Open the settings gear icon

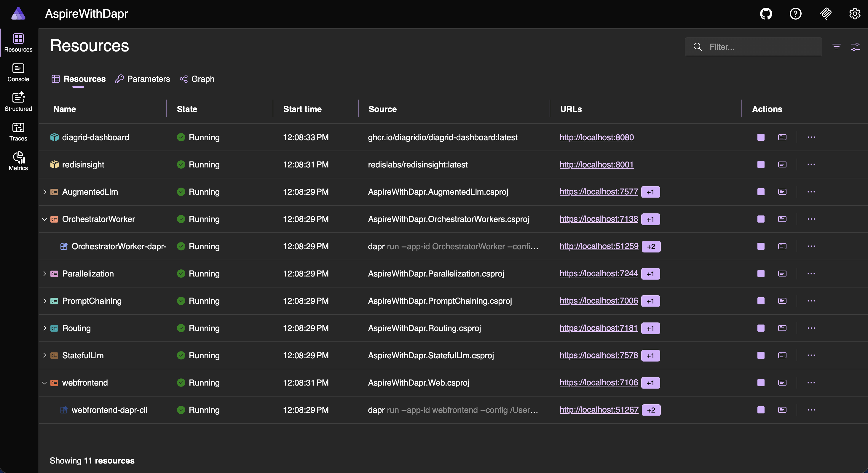click(855, 14)
